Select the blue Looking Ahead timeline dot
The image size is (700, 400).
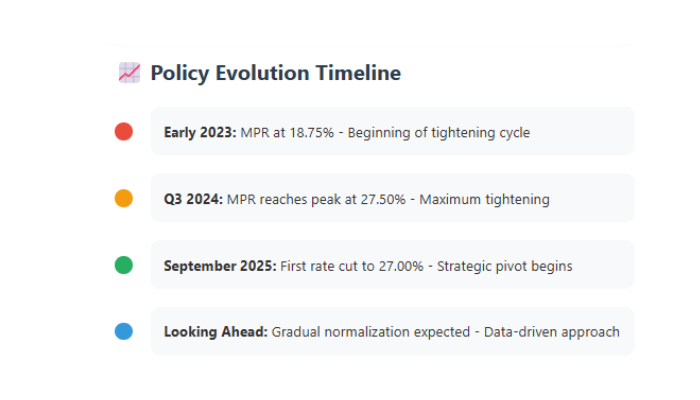click(124, 332)
